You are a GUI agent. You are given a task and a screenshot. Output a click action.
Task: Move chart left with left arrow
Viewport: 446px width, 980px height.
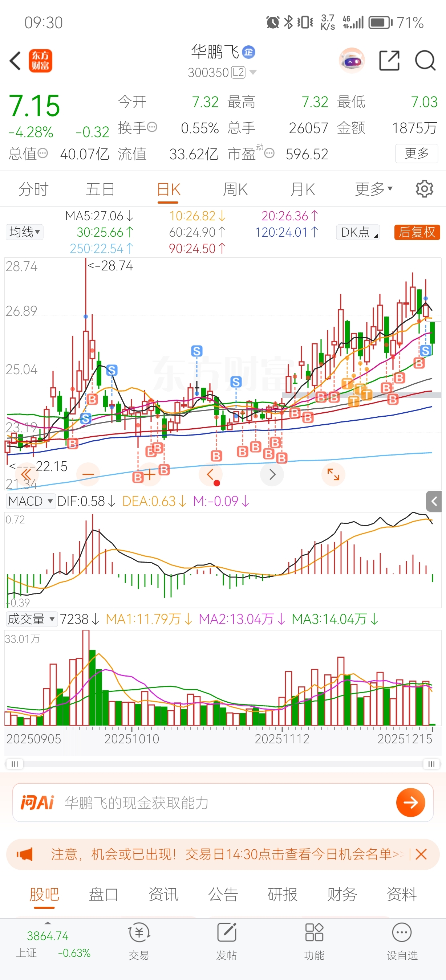[x=210, y=474]
